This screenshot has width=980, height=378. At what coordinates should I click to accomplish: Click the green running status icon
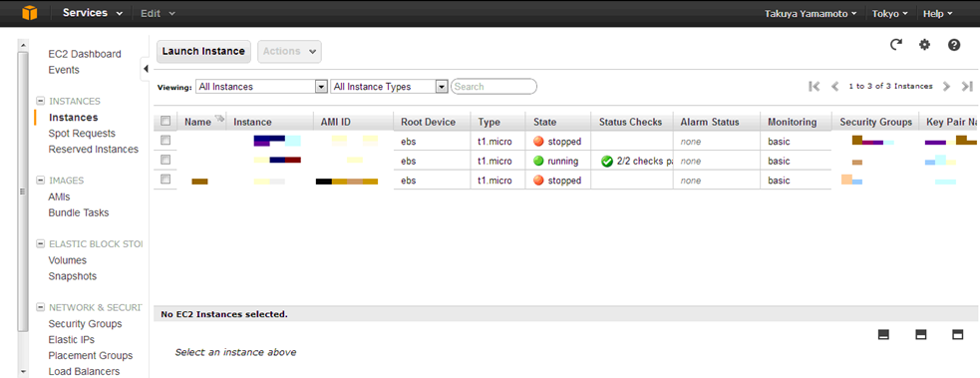538,162
